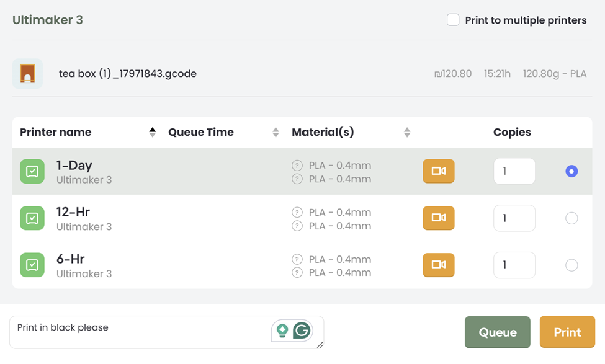Click the Print to multiple printers label
Screen dimensions: 605x364
(526, 20)
